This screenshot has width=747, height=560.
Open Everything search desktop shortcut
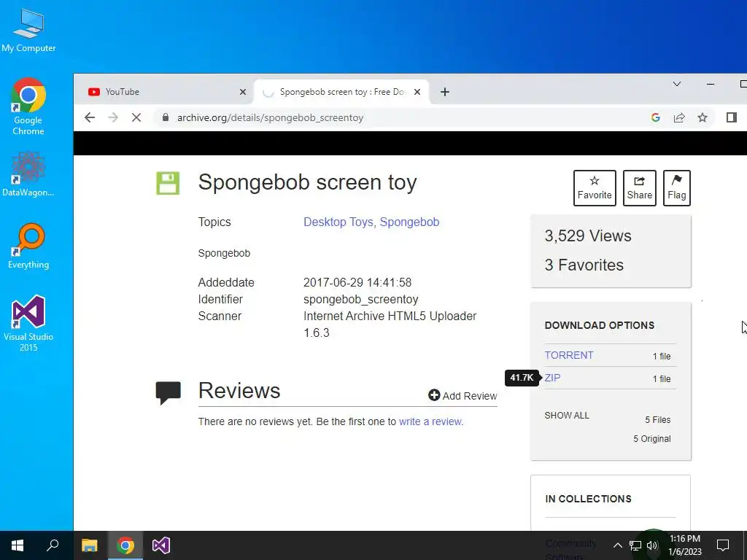tap(28, 246)
